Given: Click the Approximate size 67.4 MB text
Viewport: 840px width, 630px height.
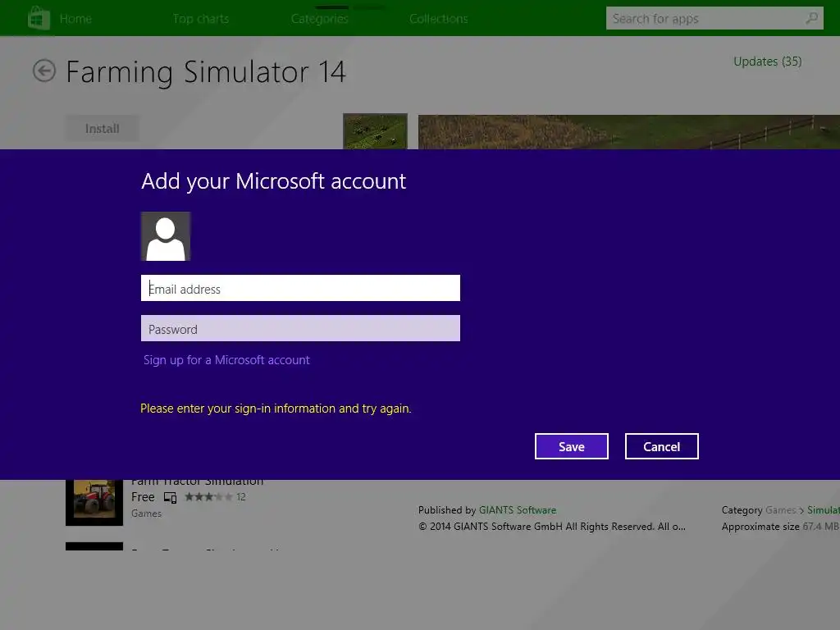Looking at the screenshot, I should [x=780, y=527].
